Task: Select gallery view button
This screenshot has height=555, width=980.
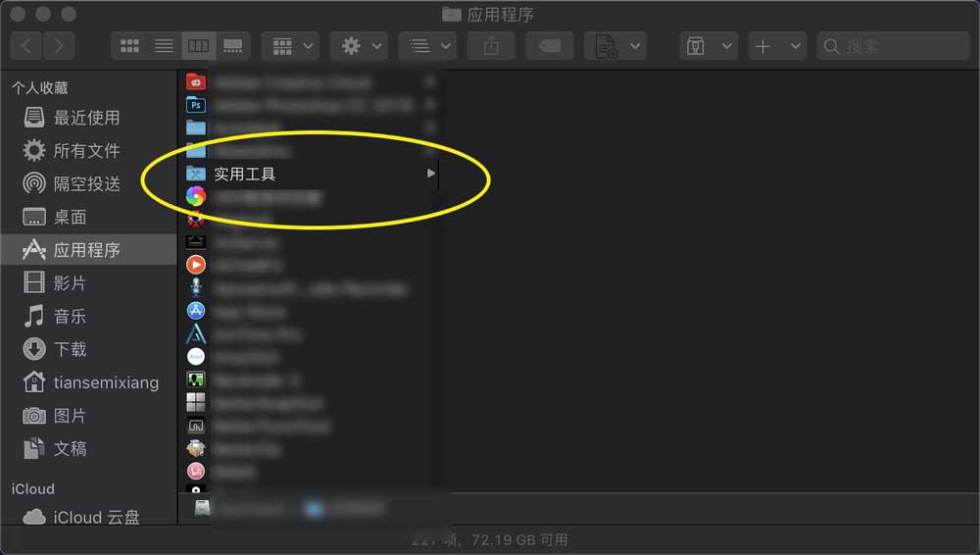Action: pyautogui.click(x=233, y=46)
